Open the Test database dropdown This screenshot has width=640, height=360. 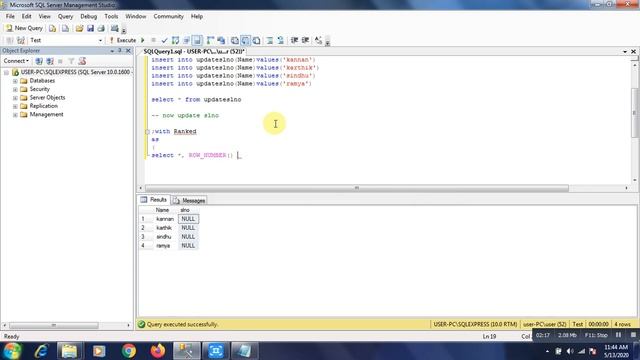tap(100, 40)
